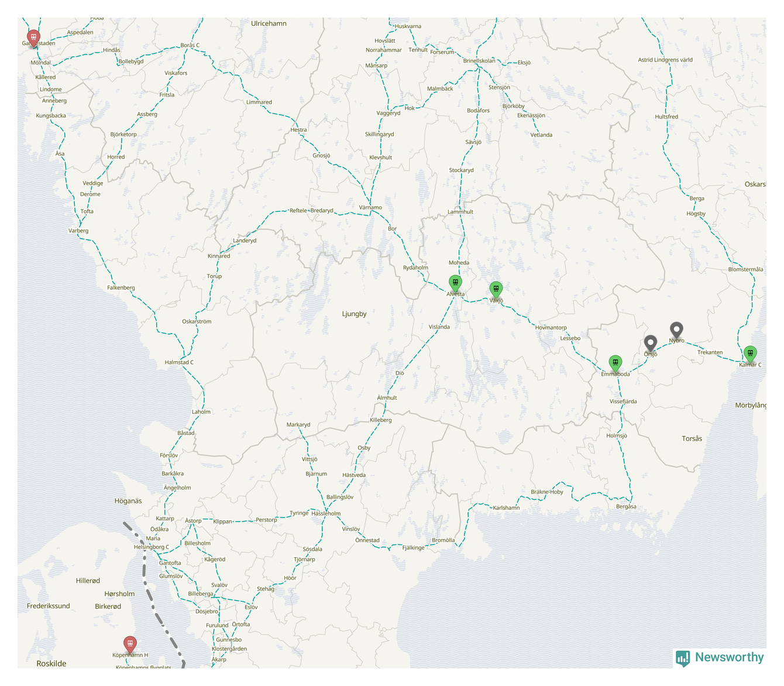
Task: Select the Trekanten label
Action: click(710, 352)
